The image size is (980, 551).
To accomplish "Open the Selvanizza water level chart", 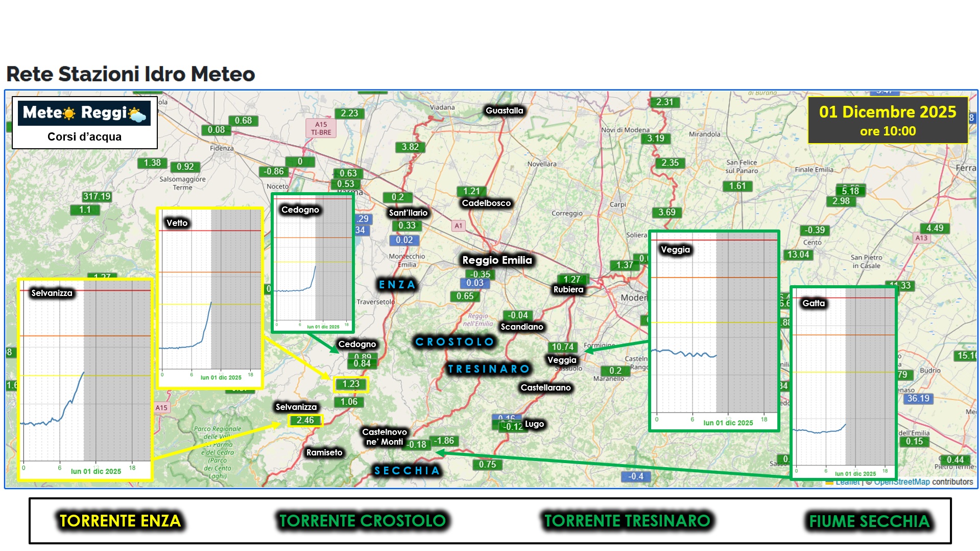I will pyautogui.click(x=85, y=380).
